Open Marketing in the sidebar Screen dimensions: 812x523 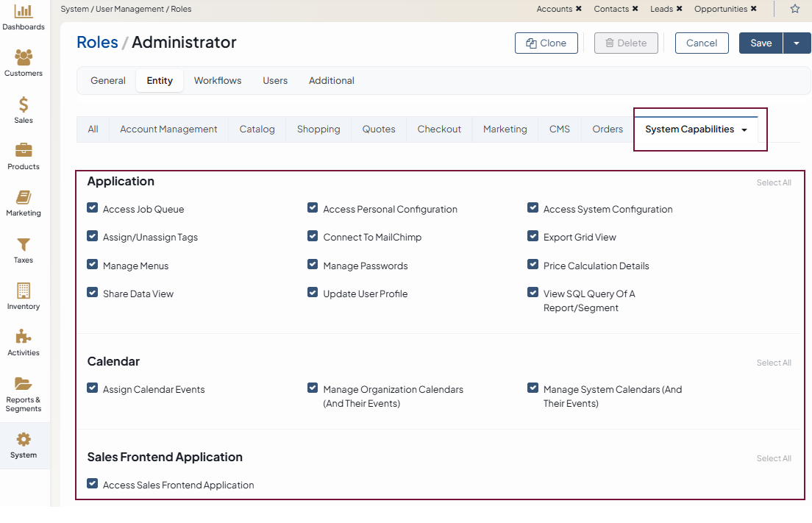[x=24, y=197]
